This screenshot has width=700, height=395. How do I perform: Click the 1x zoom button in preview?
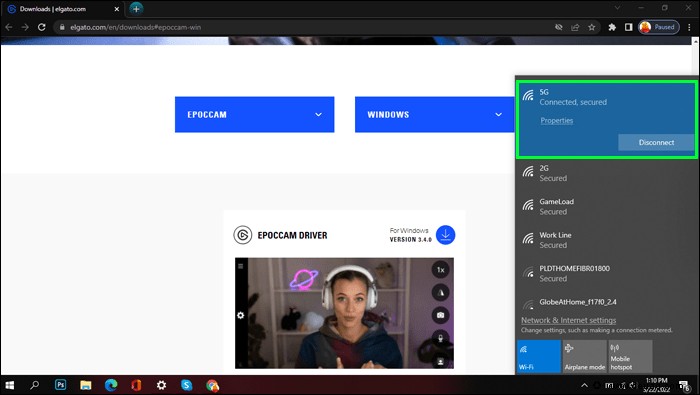click(x=440, y=270)
